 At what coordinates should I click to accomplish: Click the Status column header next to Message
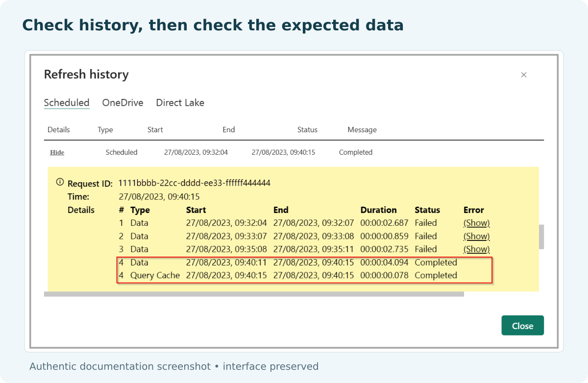coord(307,130)
